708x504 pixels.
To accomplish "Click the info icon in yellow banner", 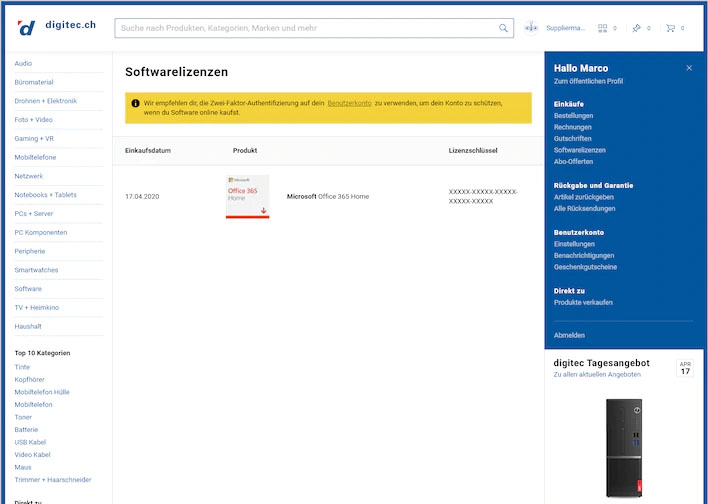I will [135, 103].
